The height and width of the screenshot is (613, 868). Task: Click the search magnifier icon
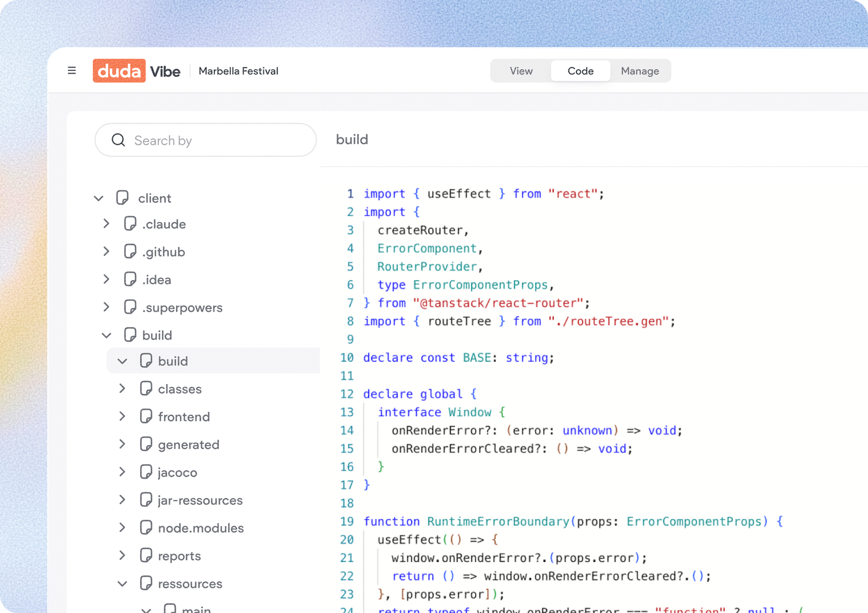118,140
